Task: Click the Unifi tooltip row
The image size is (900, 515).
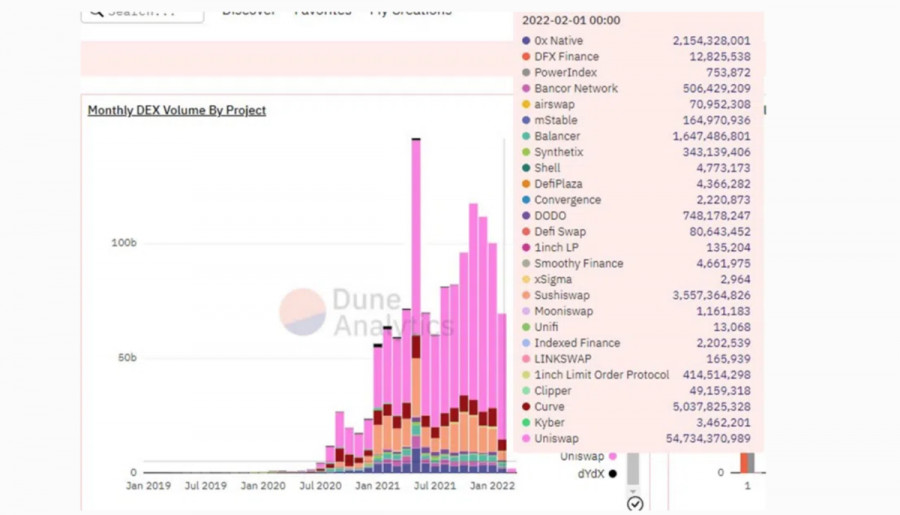Action: [636, 327]
